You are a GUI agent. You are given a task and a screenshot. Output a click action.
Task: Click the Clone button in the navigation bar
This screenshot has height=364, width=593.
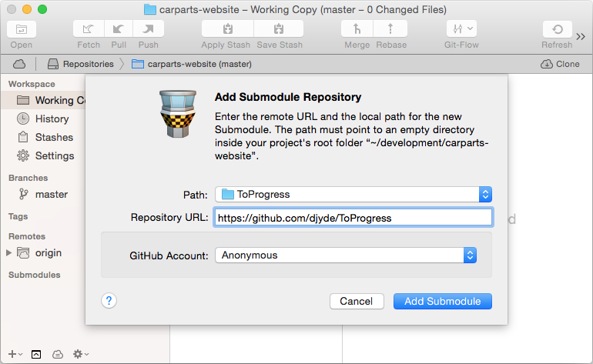[560, 64]
